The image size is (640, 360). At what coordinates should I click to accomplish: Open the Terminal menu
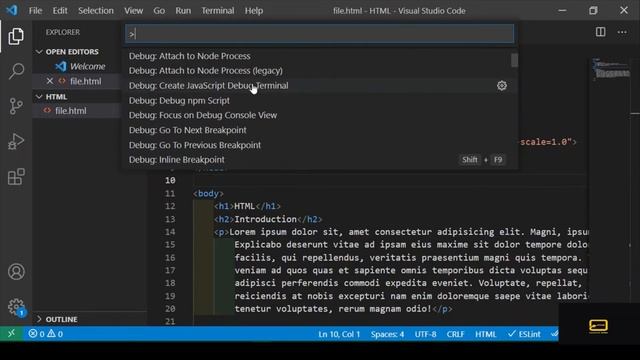pyautogui.click(x=218, y=11)
